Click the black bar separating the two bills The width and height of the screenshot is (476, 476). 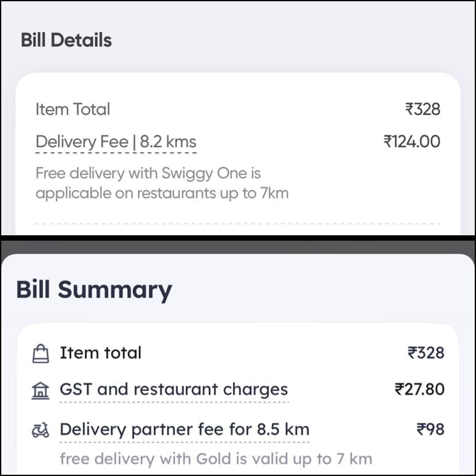(238, 238)
